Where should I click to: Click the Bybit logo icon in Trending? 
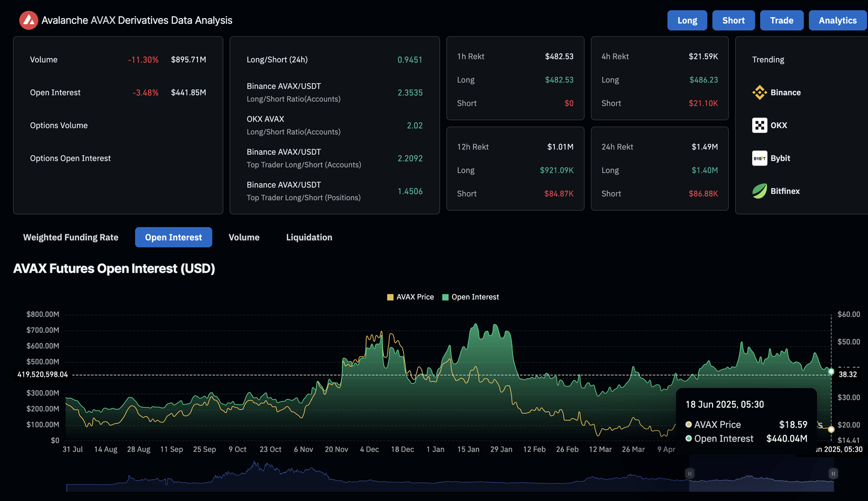coord(759,158)
